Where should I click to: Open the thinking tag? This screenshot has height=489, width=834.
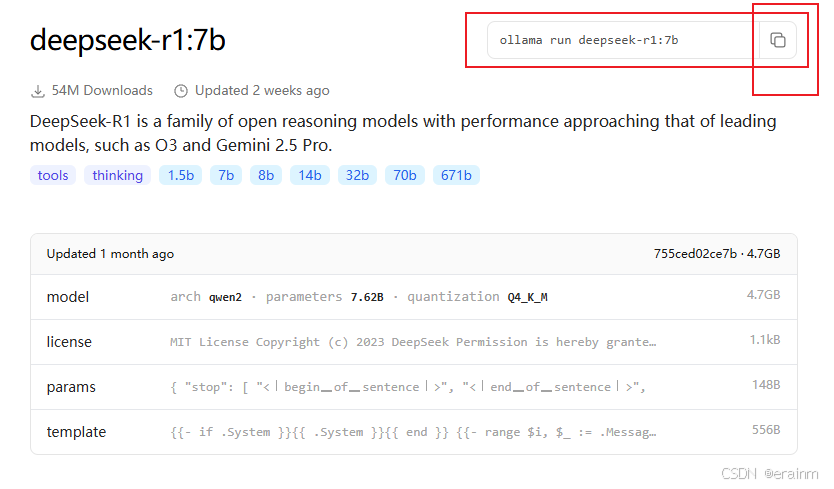point(118,175)
